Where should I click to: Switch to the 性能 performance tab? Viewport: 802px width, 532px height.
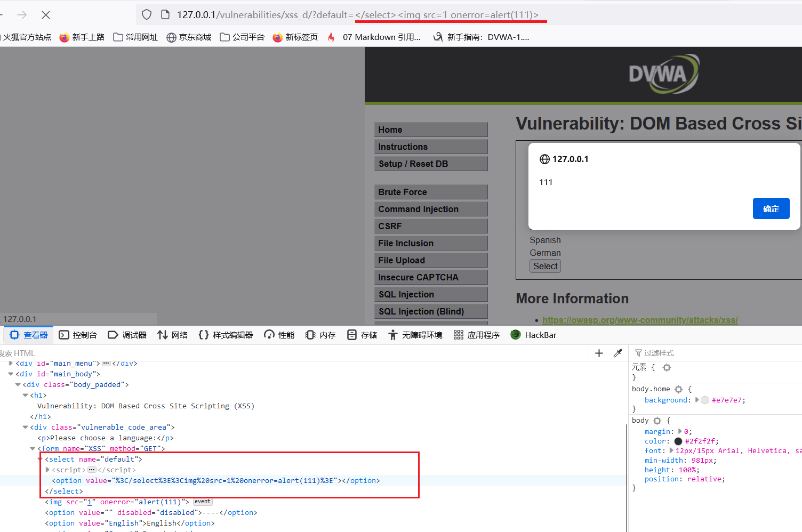(279, 335)
